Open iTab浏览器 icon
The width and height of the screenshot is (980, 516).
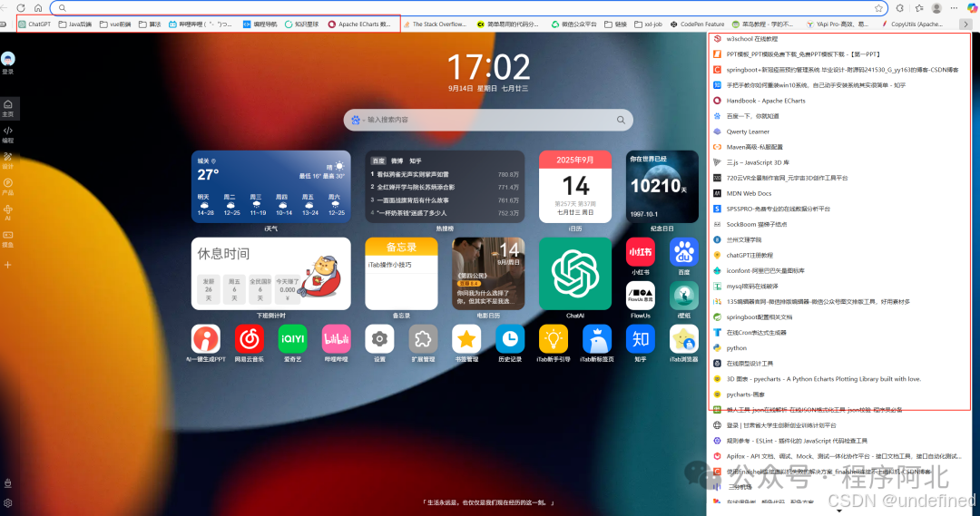684,339
